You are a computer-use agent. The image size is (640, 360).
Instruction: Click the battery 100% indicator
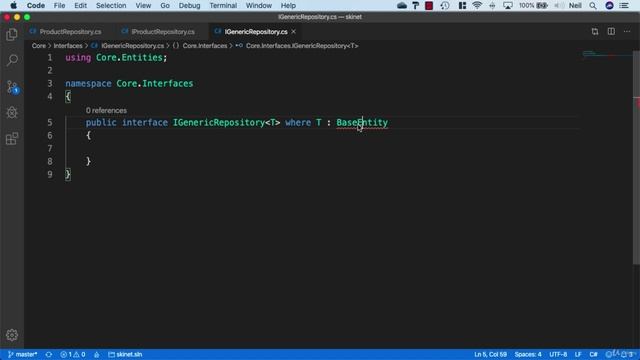533,5
